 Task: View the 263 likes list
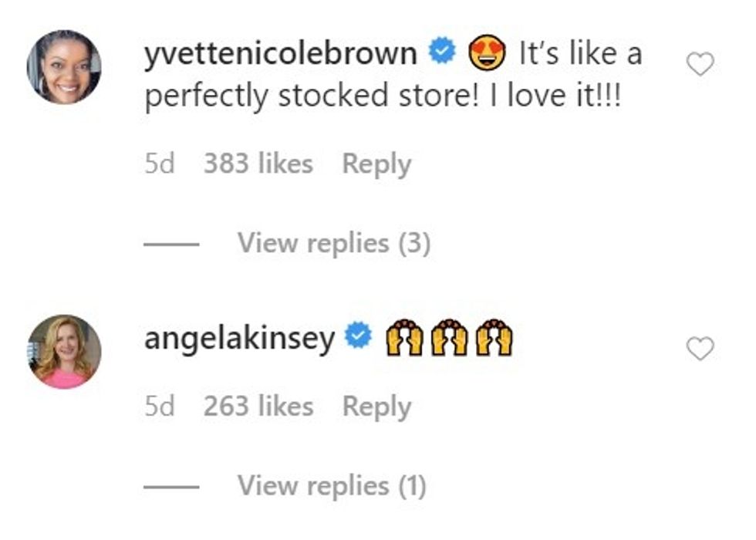pos(258,407)
